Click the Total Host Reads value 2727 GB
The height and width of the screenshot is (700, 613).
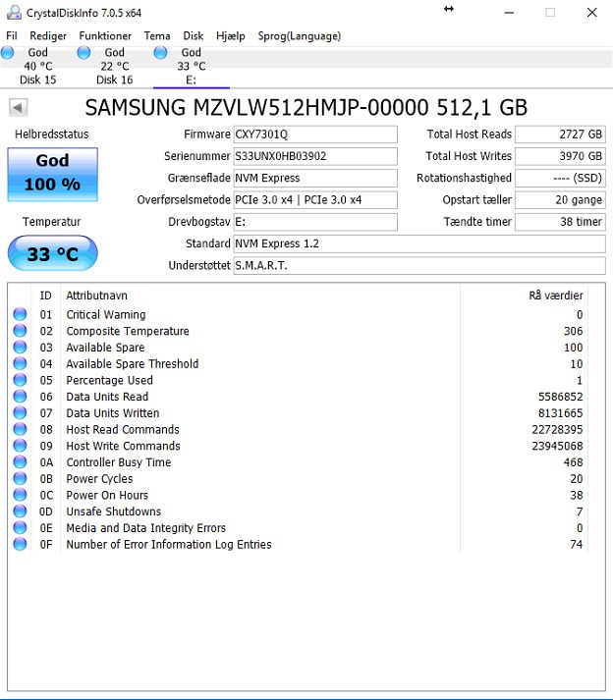click(560, 135)
